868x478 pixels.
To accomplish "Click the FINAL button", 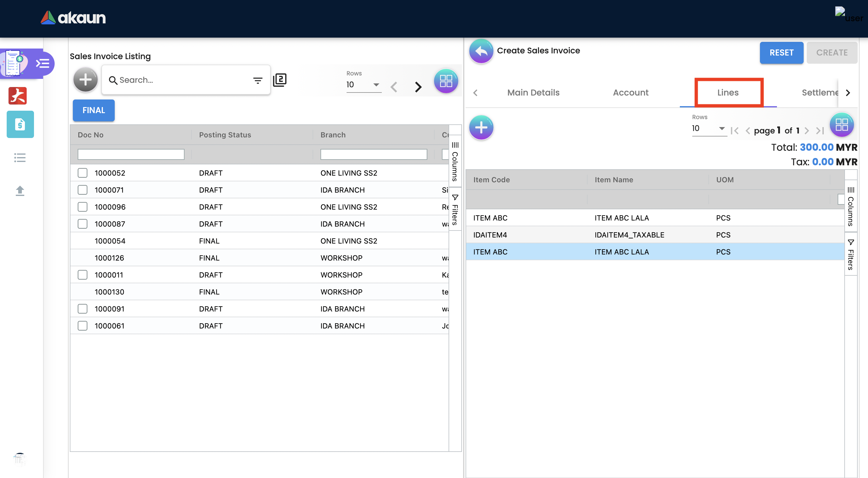I will [93, 110].
